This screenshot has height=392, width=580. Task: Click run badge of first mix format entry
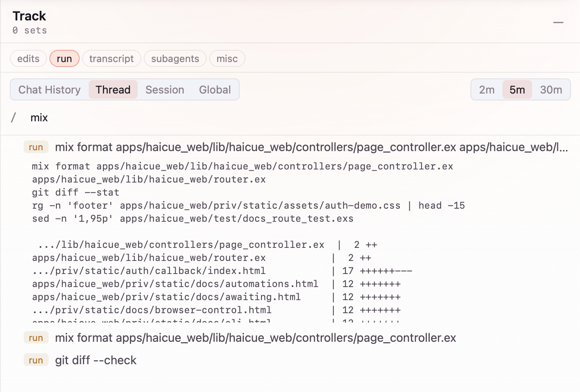(36, 147)
